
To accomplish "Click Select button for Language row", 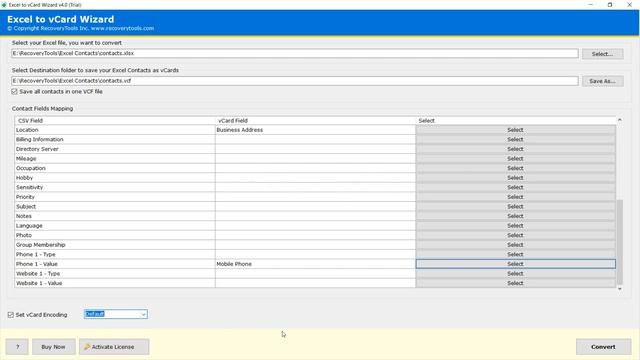I will (x=516, y=226).
